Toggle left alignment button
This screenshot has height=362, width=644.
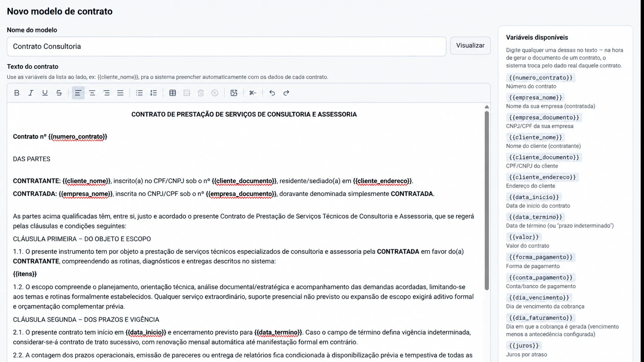[78, 93]
